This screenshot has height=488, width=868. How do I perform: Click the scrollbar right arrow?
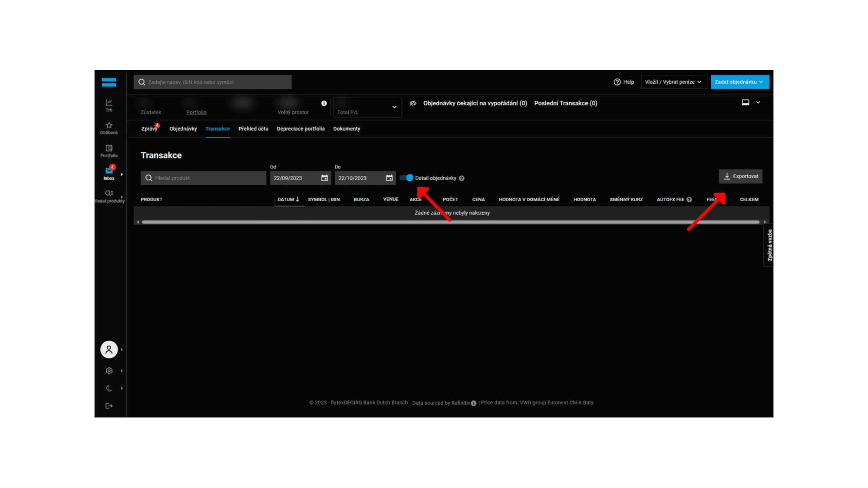(x=765, y=222)
